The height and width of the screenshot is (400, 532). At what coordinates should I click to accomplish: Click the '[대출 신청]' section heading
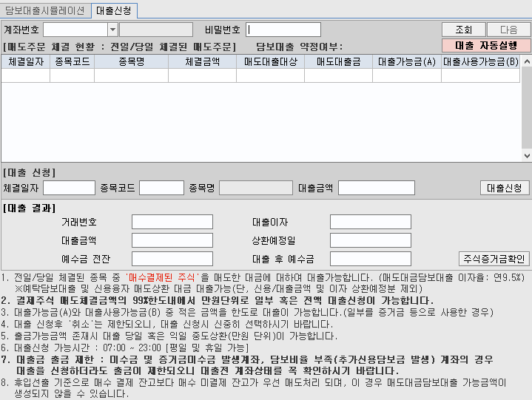[x=29, y=172]
